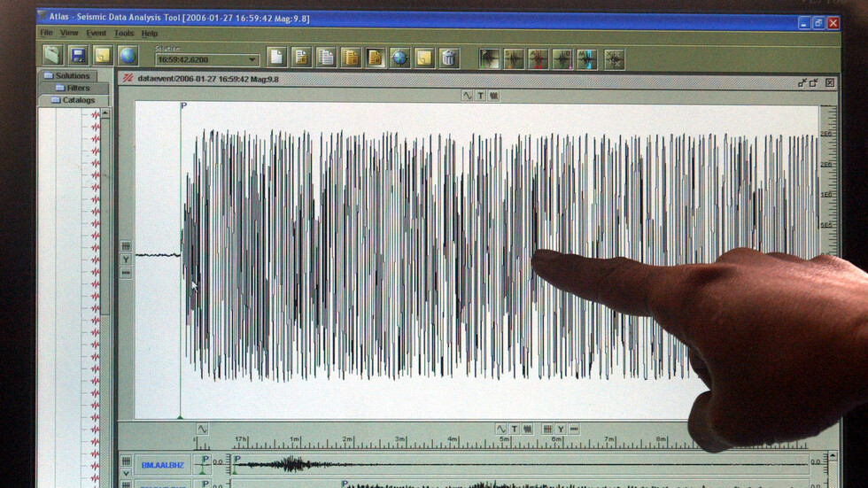Click the trash bin delete icon
Viewport: 868px width, 488px height.
(x=449, y=58)
